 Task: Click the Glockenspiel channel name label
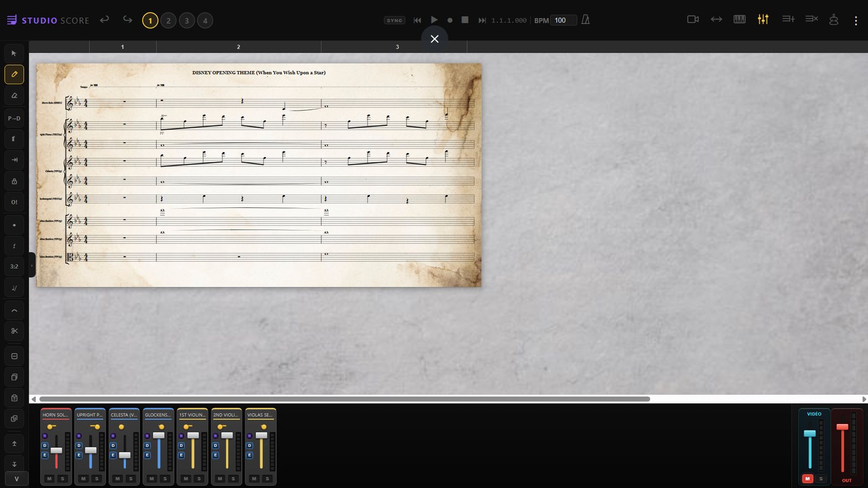(x=158, y=415)
